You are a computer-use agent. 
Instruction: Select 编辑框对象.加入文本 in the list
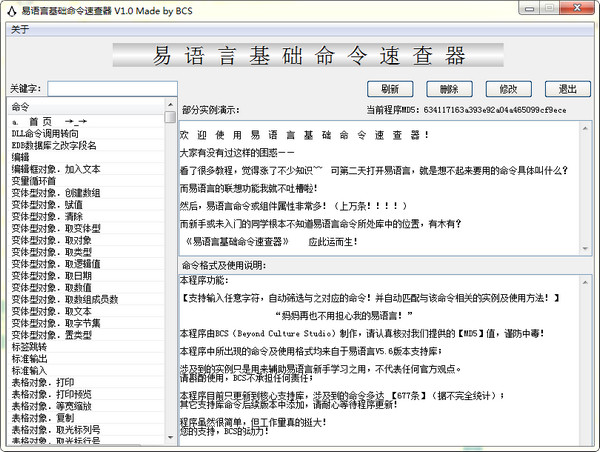(x=86, y=169)
